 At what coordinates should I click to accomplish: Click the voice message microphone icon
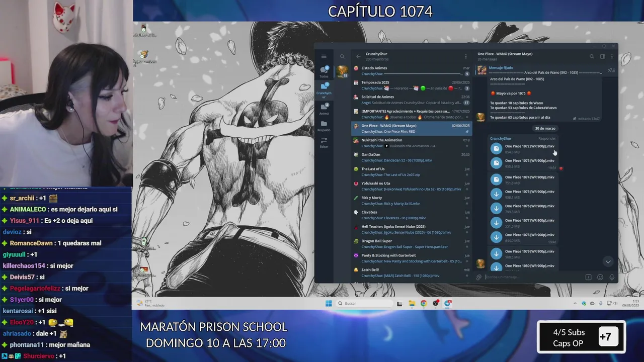coord(612,277)
